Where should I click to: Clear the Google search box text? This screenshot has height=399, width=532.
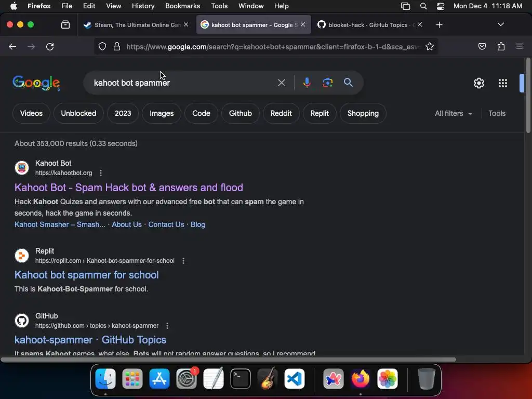[x=281, y=83]
